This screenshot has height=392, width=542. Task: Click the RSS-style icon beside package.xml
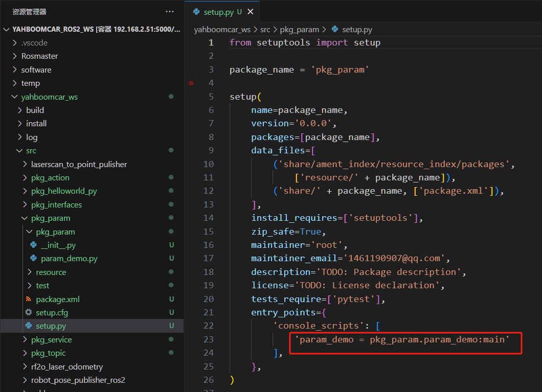tap(29, 299)
